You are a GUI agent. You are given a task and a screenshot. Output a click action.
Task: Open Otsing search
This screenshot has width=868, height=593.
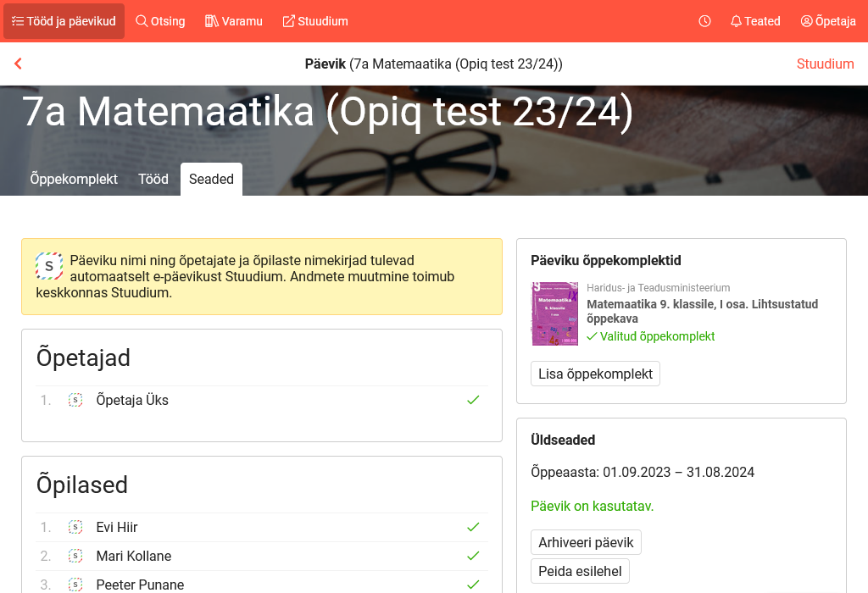160,21
